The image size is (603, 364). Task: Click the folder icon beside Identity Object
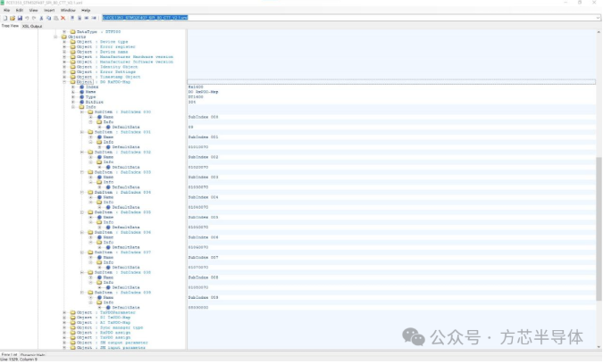(72, 67)
